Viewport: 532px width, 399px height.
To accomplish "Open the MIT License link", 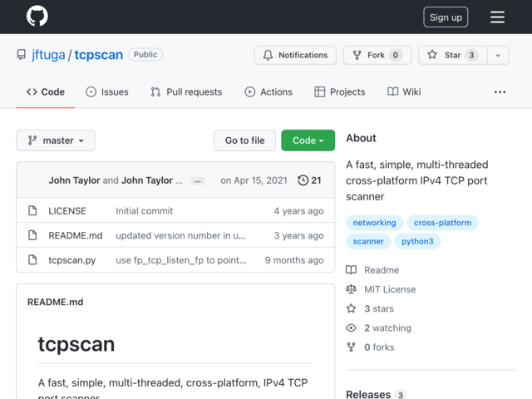I will pos(390,289).
